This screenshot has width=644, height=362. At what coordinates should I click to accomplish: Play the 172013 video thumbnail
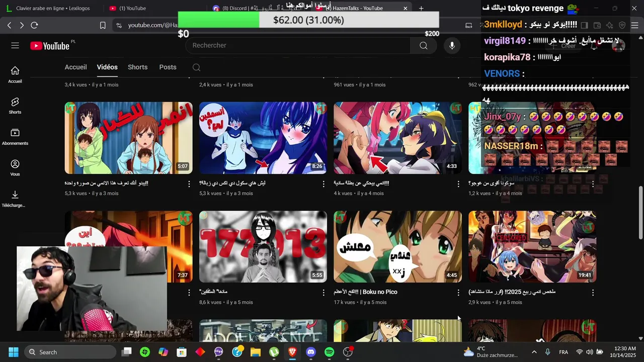(263, 246)
